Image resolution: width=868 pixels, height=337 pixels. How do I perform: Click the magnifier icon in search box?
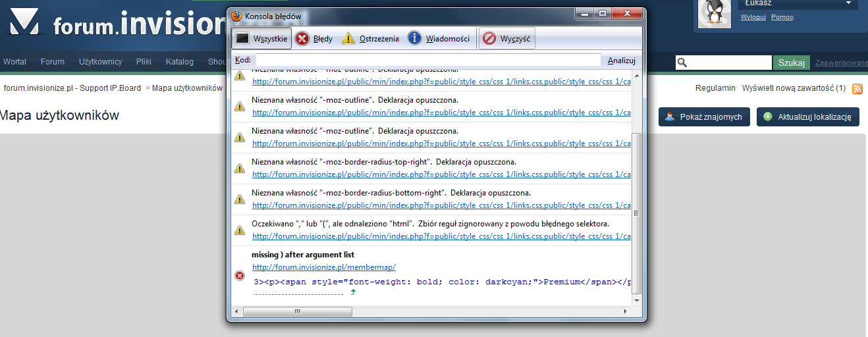tap(682, 63)
